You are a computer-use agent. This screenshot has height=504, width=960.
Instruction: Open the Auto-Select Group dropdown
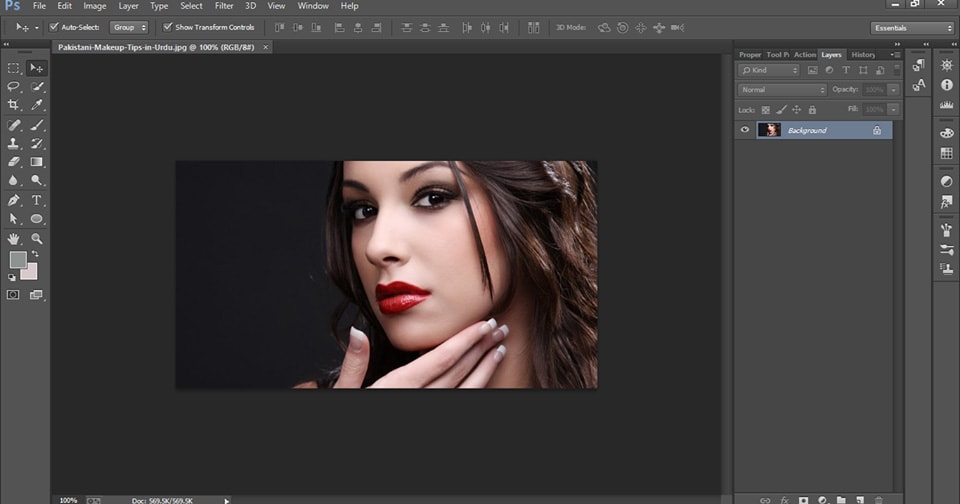pos(129,27)
